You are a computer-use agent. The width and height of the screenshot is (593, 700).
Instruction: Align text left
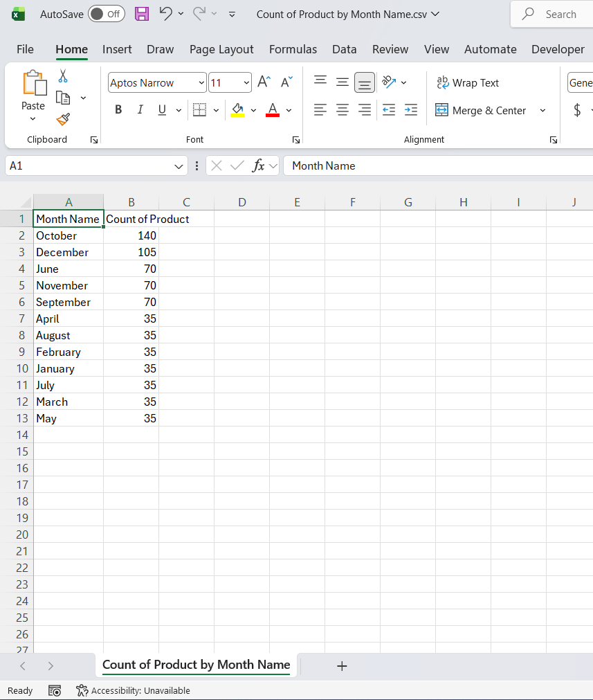coord(320,110)
